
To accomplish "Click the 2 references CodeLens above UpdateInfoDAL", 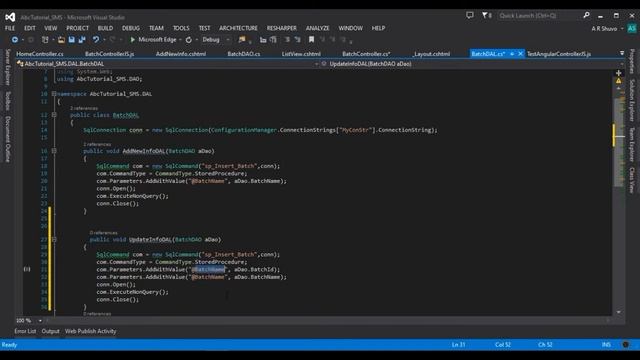I will [x=104, y=233].
